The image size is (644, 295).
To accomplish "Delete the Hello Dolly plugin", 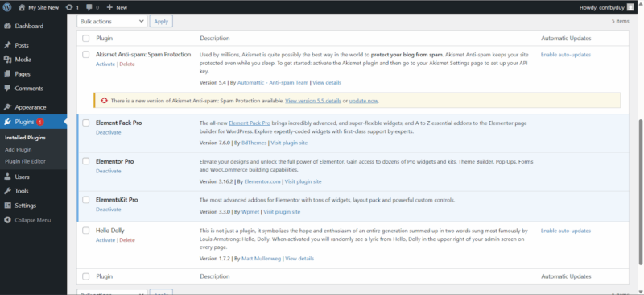I will tap(127, 240).
